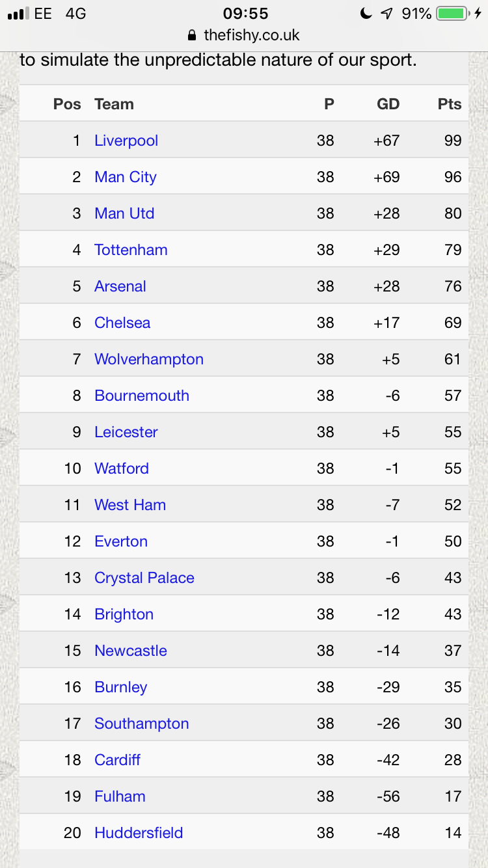Tap the padlock icon beside thefishy.co.uk

(191, 35)
